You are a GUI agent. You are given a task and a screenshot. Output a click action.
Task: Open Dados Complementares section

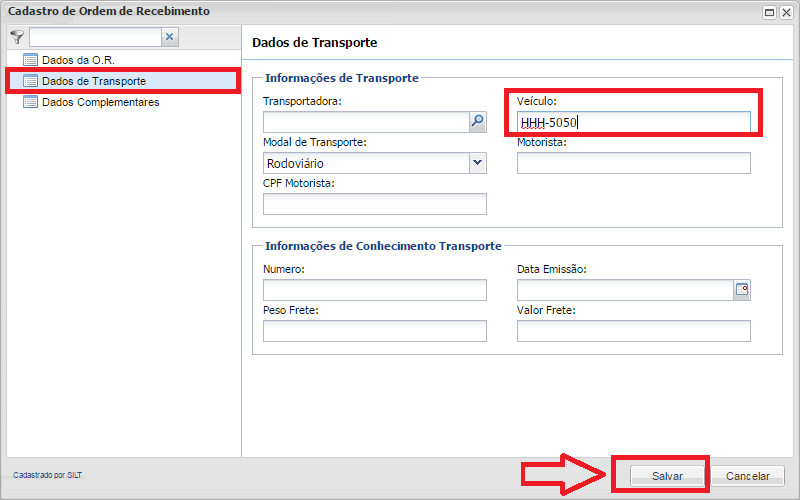100,102
